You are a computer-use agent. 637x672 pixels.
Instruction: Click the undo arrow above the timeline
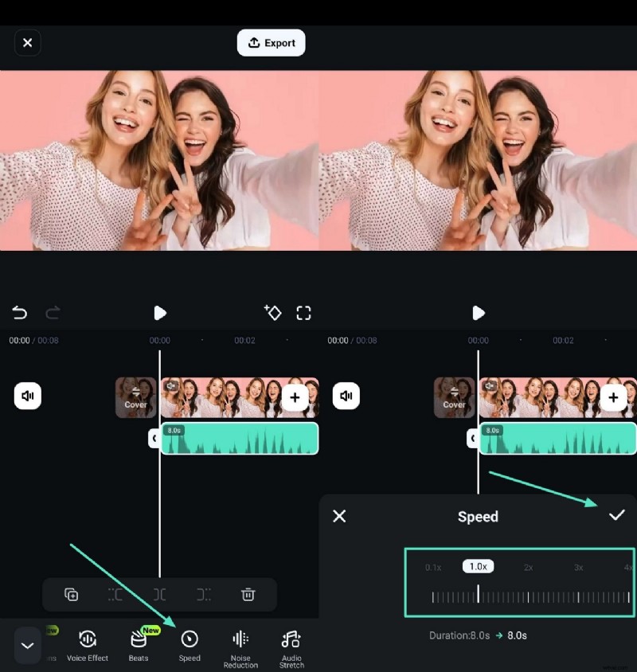pyautogui.click(x=19, y=313)
